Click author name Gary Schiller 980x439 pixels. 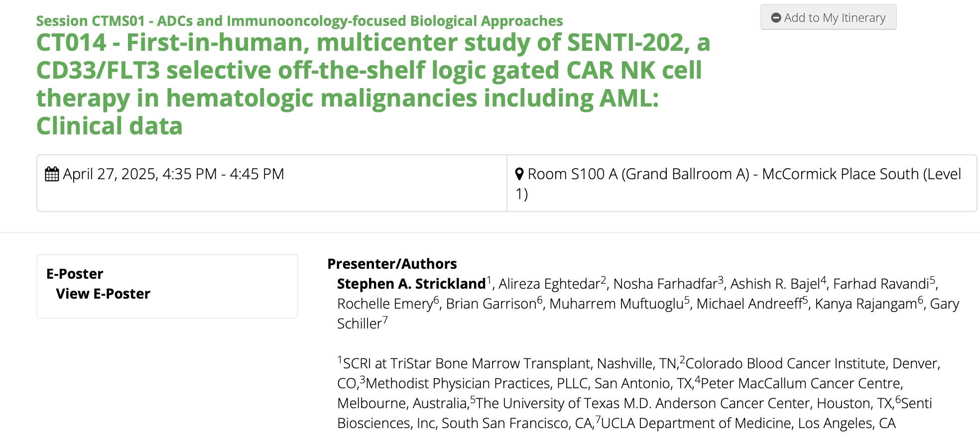point(648,314)
